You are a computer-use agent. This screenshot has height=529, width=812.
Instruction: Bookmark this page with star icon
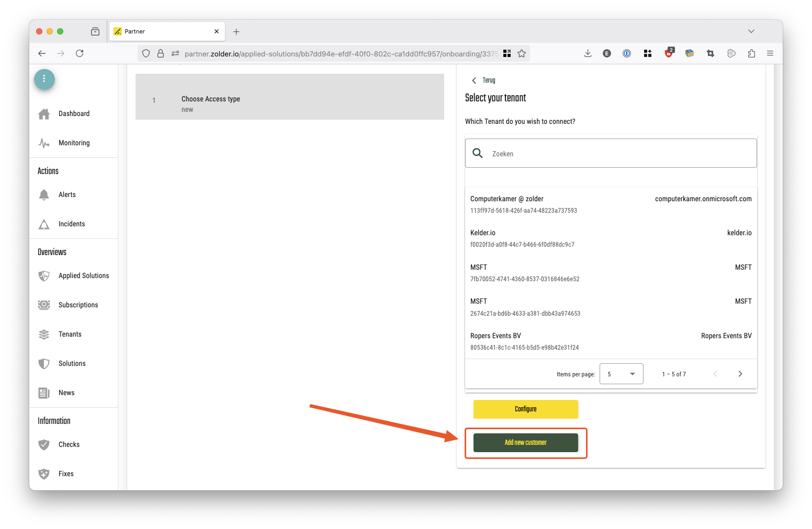(522, 53)
